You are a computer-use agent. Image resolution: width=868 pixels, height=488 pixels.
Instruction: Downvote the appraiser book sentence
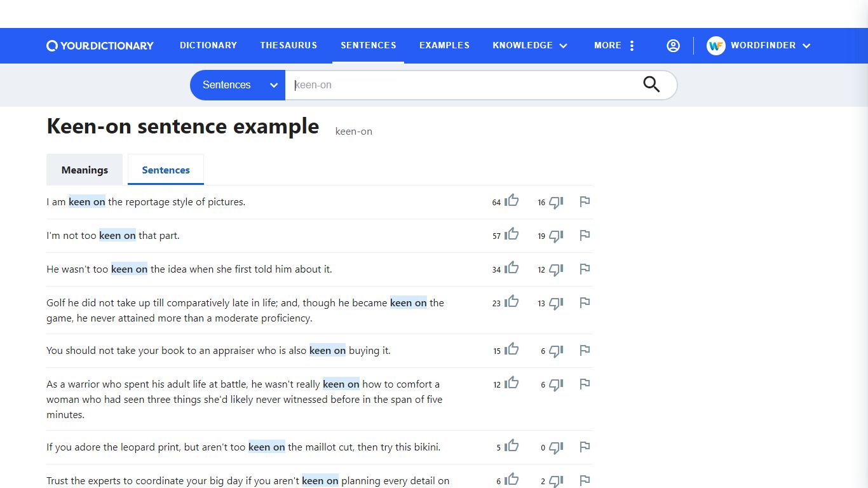(x=556, y=351)
